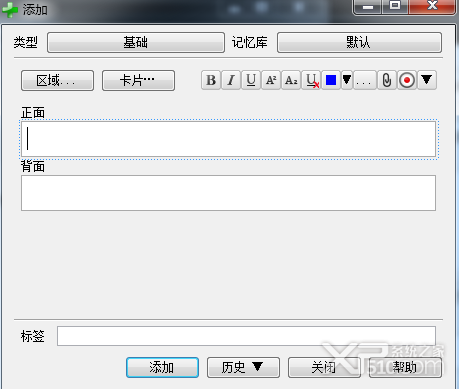The image size is (459, 389).
Task: Open the note type selector labeled 基础
Action: pyautogui.click(x=136, y=42)
